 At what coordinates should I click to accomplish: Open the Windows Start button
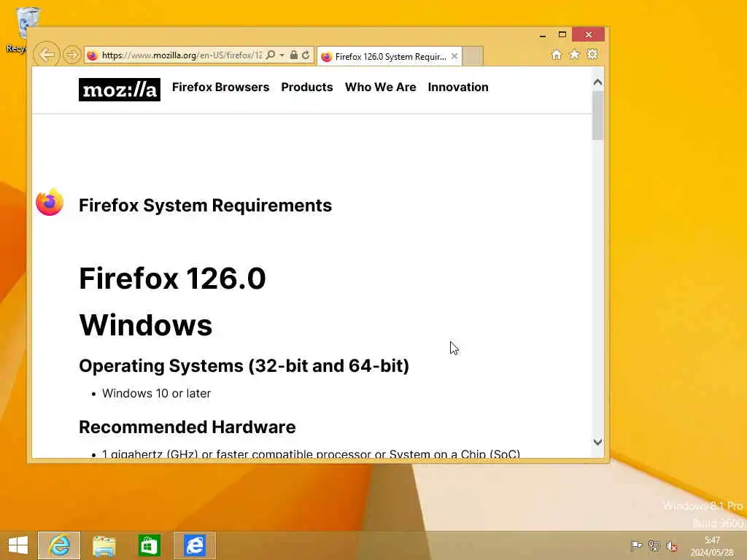(x=18, y=545)
